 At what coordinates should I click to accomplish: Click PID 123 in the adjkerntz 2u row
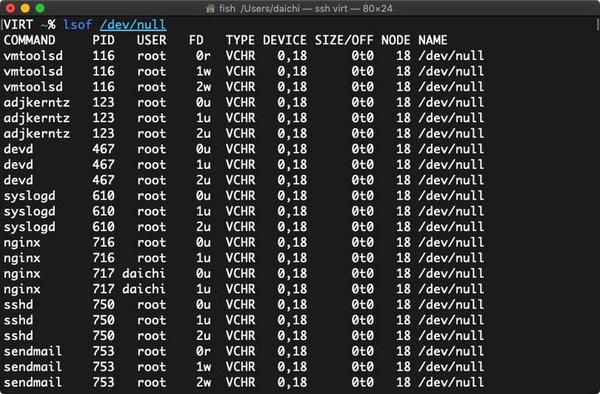[x=103, y=134]
